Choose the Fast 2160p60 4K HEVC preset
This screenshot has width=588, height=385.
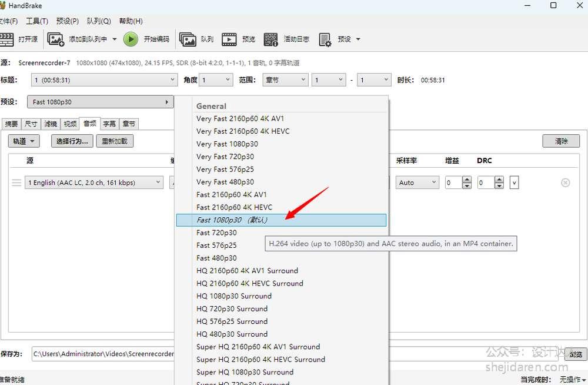281,207
